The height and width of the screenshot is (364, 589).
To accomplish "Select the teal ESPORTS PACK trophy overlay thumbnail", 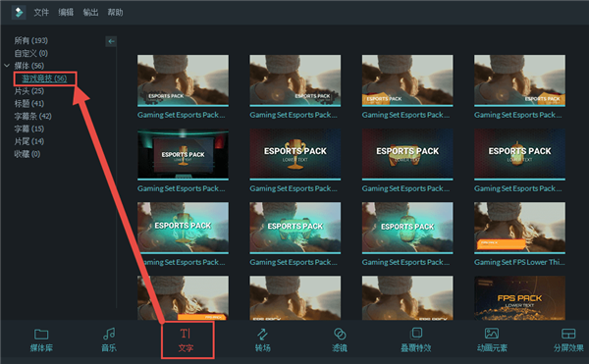I will pos(183,228).
